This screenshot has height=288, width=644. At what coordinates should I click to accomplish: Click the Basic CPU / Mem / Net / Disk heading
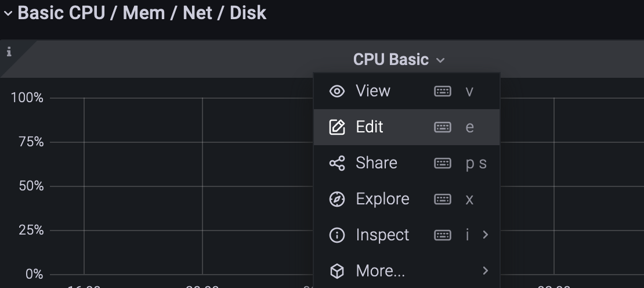pos(142,13)
